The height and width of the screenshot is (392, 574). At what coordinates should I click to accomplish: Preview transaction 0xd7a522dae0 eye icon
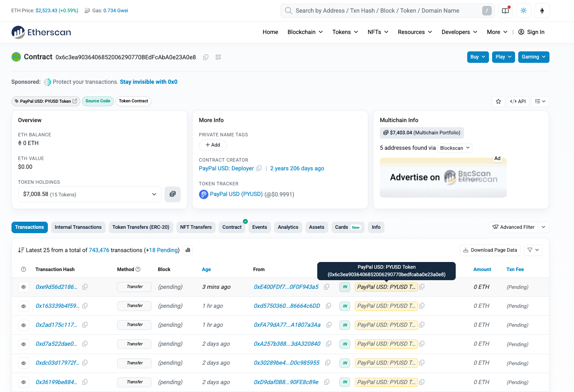pyautogui.click(x=24, y=344)
